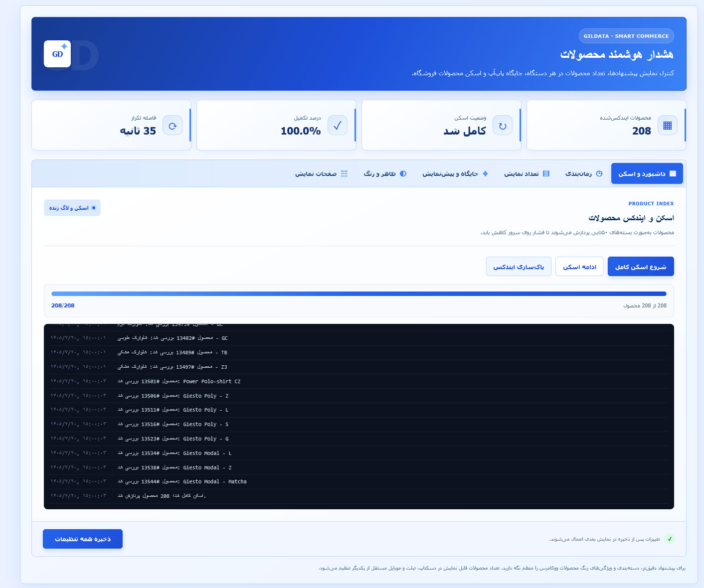Click the green check icon near the save note
This screenshot has width=704, height=588.
pos(670,539)
